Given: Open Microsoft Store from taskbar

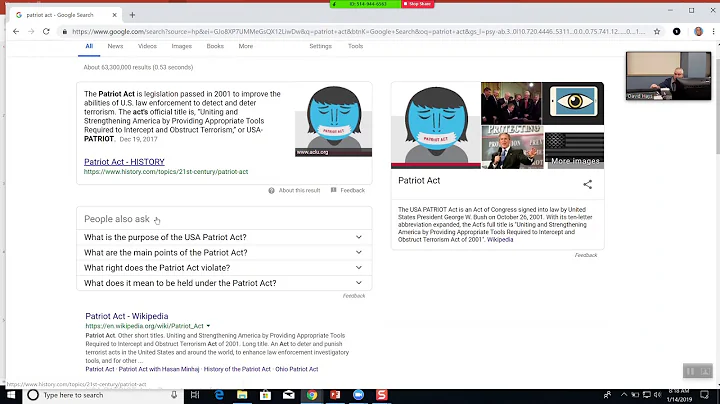Looking at the screenshot, I should click(x=265, y=395).
